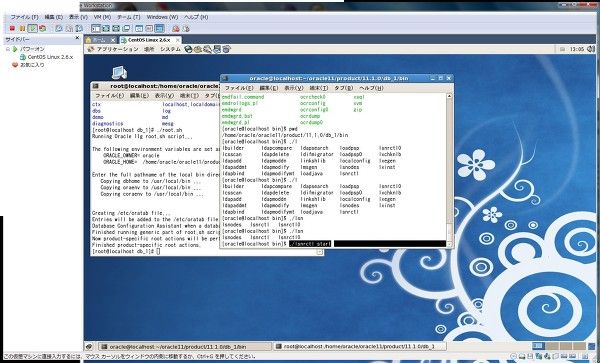Open ヘルプ(H) menu in oracle terminal
The width and height of the screenshot is (600, 363).
(x=371, y=88)
